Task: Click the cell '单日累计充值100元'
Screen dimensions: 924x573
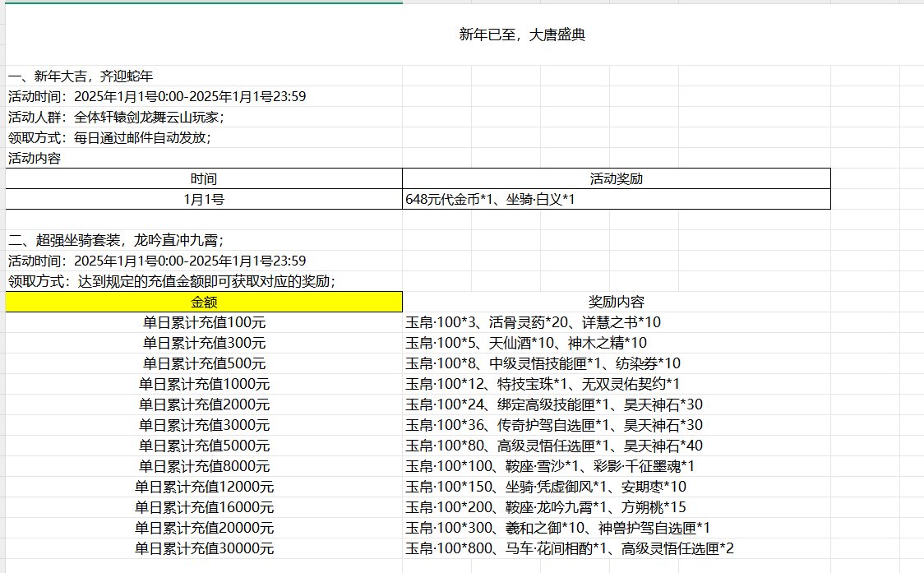Action: (204, 322)
